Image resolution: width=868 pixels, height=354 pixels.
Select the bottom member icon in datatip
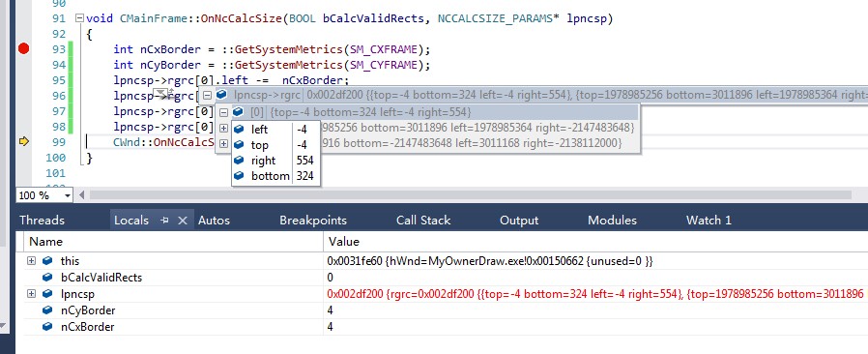pos(239,176)
